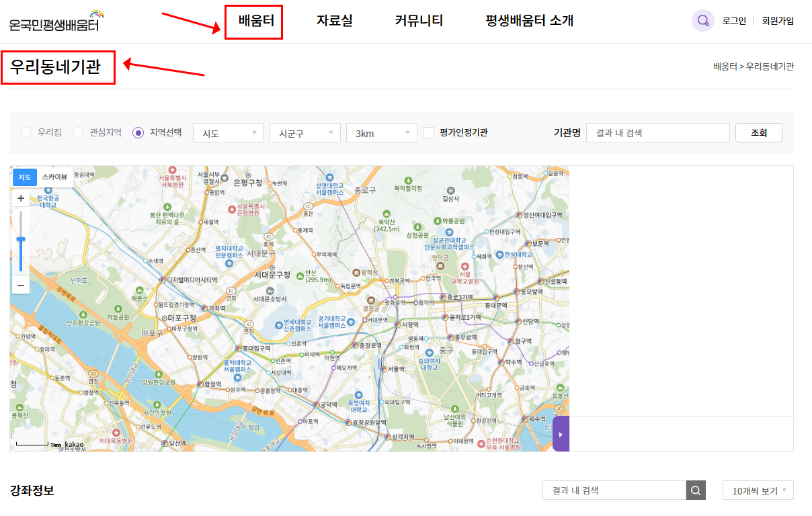Screen dimensions: 812x516
Task: Click 서대문구청 label on the map
Action: coord(273,275)
